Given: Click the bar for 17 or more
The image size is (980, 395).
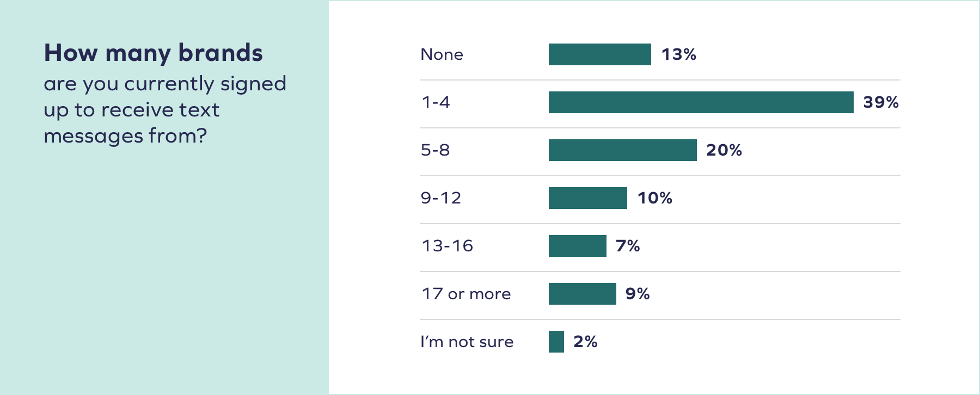Looking at the screenshot, I should pyautogui.click(x=582, y=294).
